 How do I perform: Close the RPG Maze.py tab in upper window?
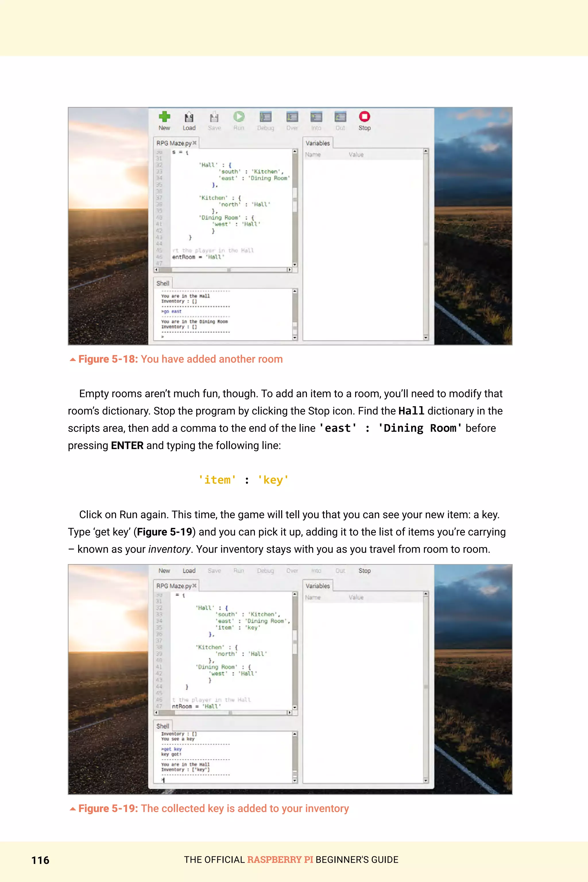(x=195, y=143)
